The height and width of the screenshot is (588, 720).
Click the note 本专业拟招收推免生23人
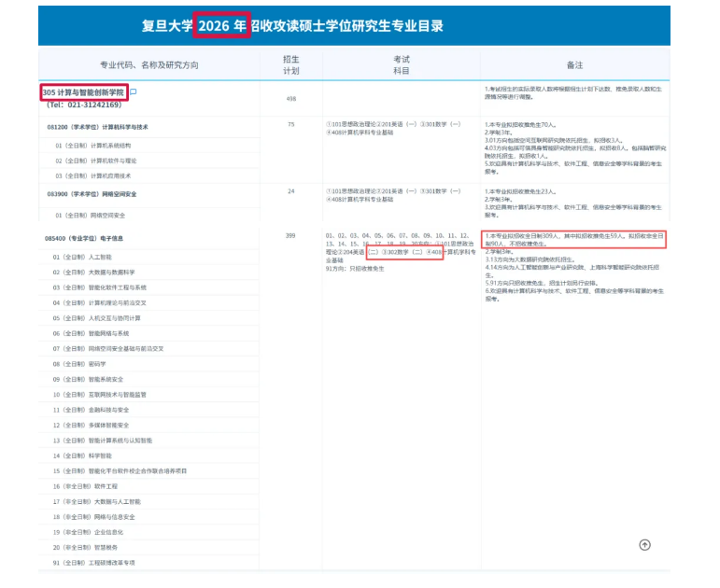521,192
